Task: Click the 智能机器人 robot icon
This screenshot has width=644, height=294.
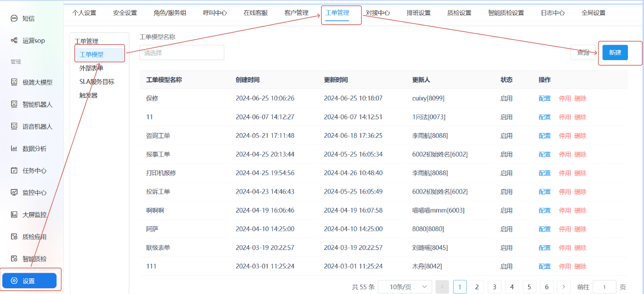Action: pyautogui.click(x=14, y=104)
